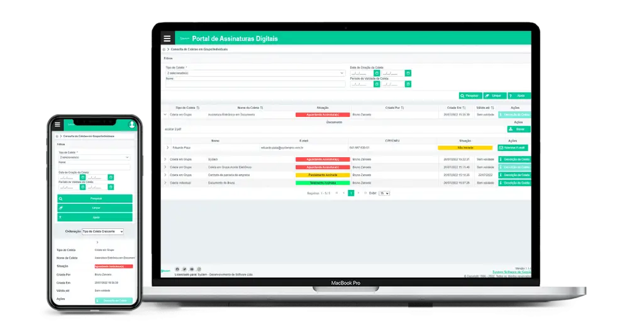Screen dimensions: 644x322
Task: Open the YouTube icon in the laptop footer
Action: 192,269
